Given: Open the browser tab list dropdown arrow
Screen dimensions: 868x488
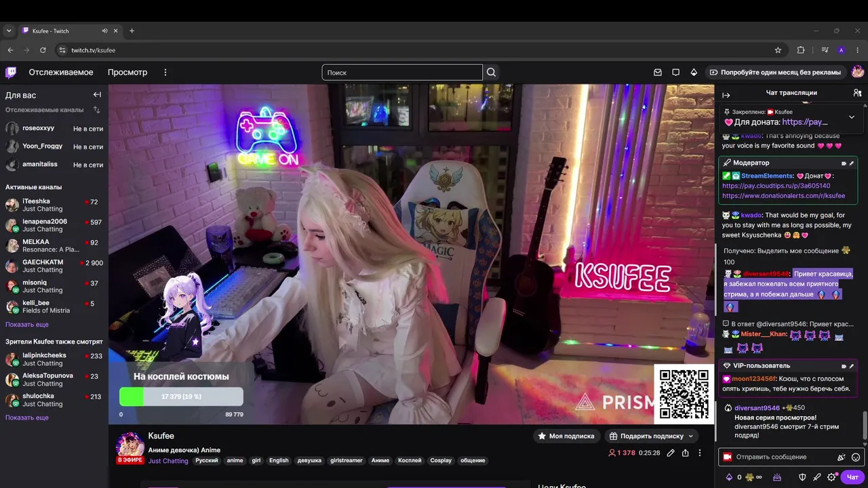Looking at the screenshot, I should (x=9, y=30).
